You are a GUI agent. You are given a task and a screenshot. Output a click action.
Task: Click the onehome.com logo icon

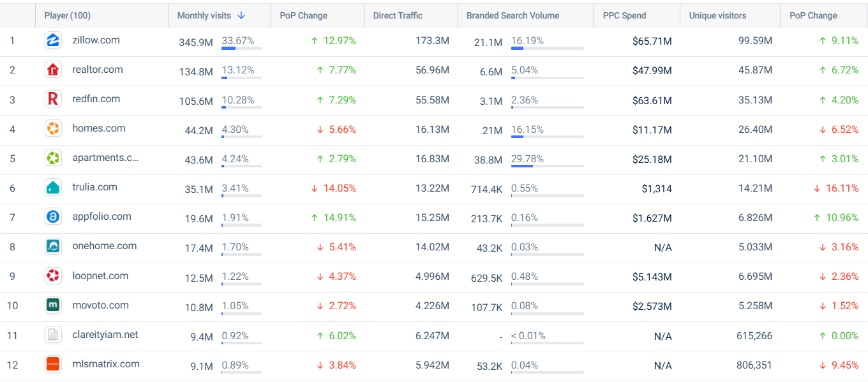(53, 246)
